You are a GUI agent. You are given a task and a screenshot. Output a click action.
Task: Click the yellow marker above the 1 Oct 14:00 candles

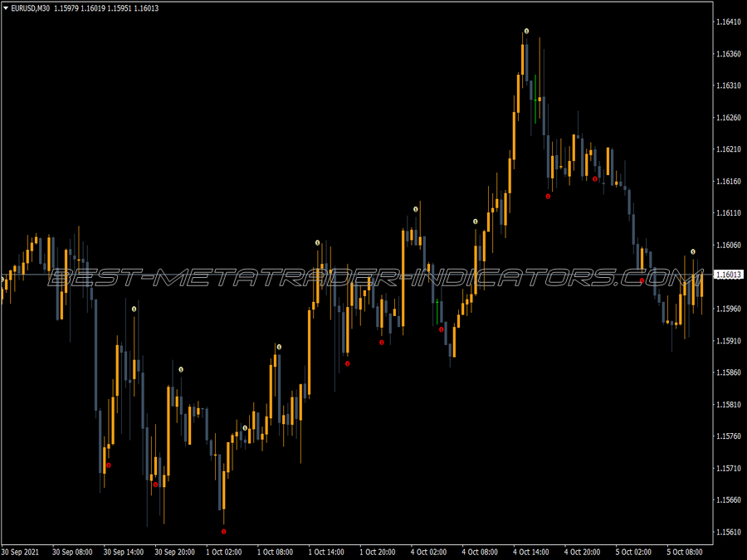pos(317,243)
